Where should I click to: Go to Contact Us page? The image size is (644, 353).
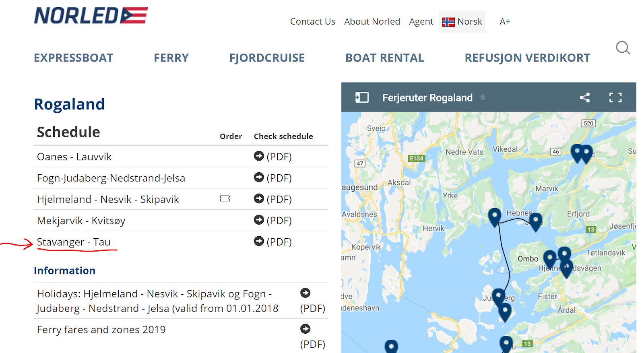click(312, 22)
